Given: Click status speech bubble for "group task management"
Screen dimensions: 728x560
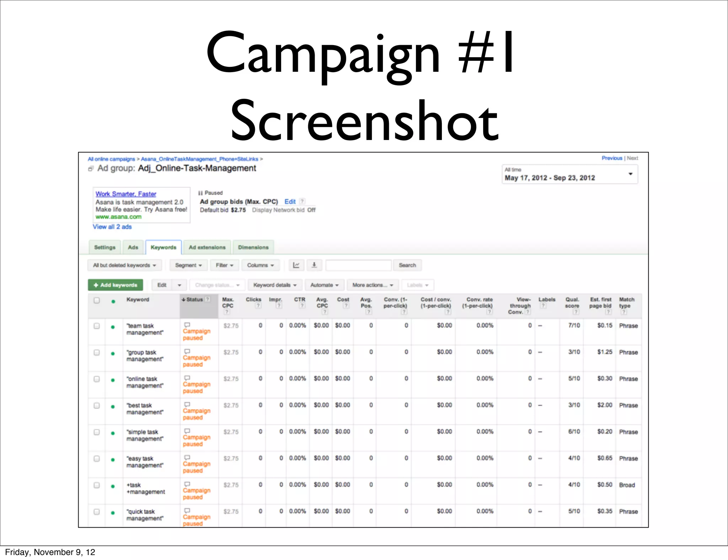Looking at the screenshot, I should 187,351.
